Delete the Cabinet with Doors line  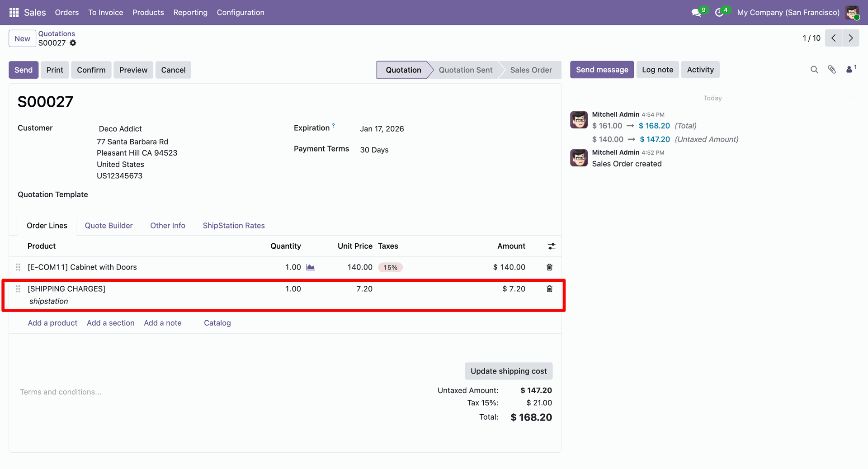[549, 267]
